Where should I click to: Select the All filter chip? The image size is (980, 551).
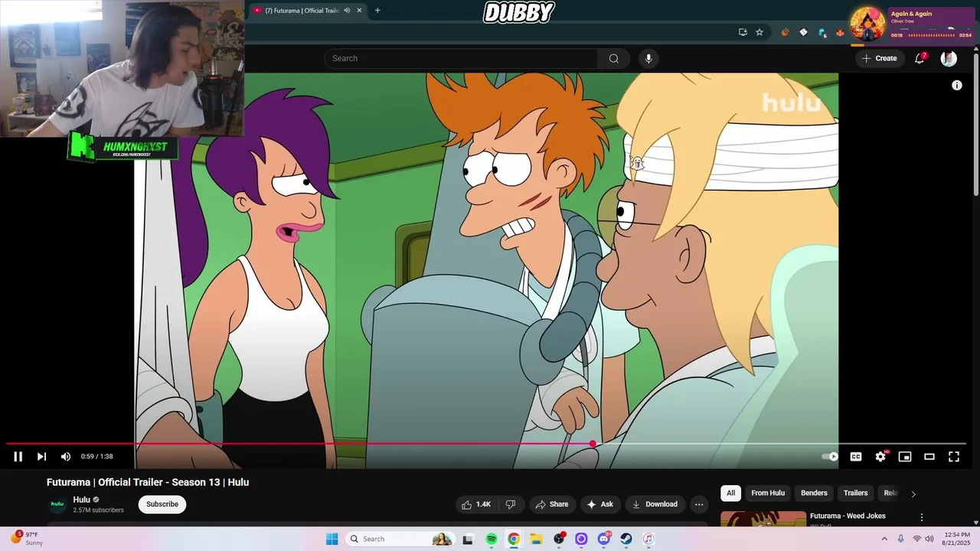point(730,493)
